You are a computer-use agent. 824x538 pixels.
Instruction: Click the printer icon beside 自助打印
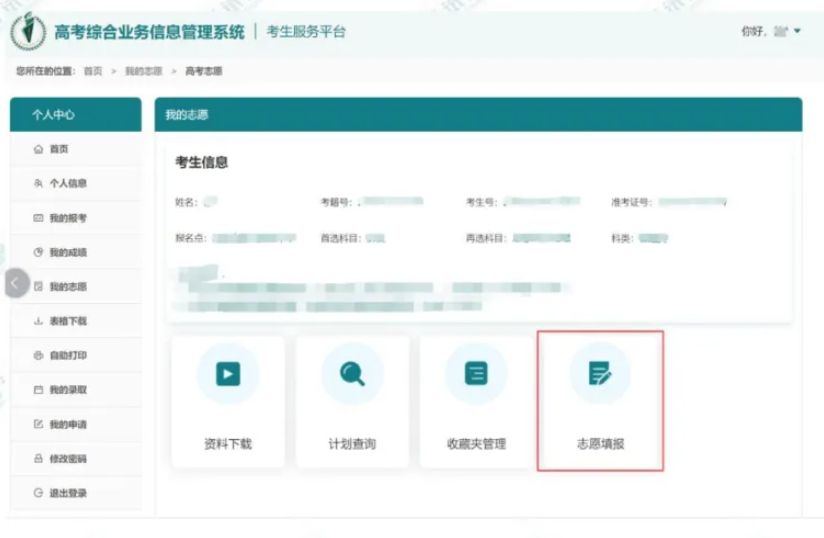(38, 355)
